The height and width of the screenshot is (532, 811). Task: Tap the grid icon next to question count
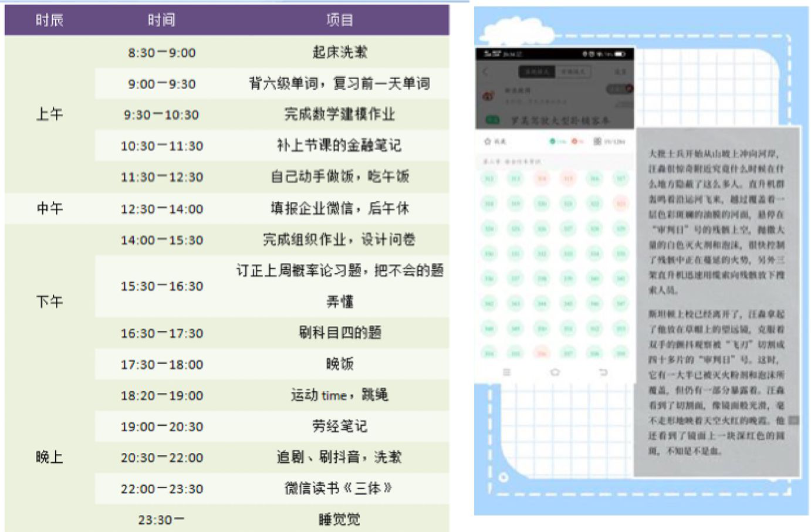coord(597,141)
